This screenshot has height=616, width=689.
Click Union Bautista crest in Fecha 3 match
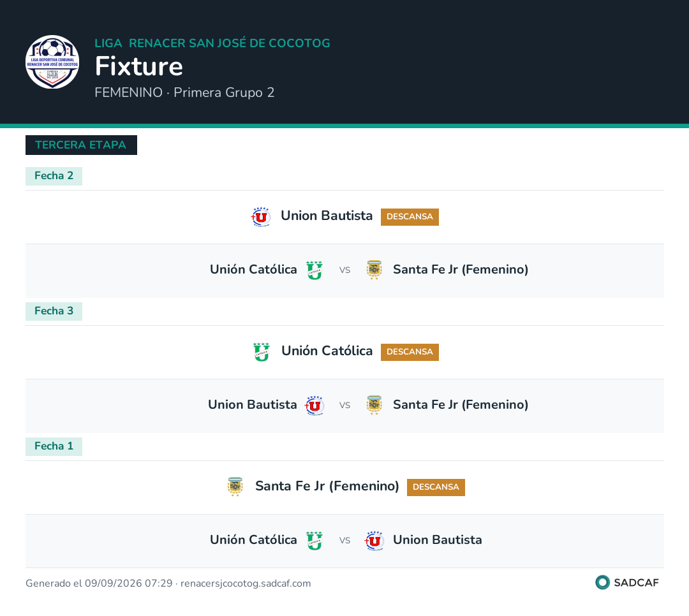click(x=314, y=406)
